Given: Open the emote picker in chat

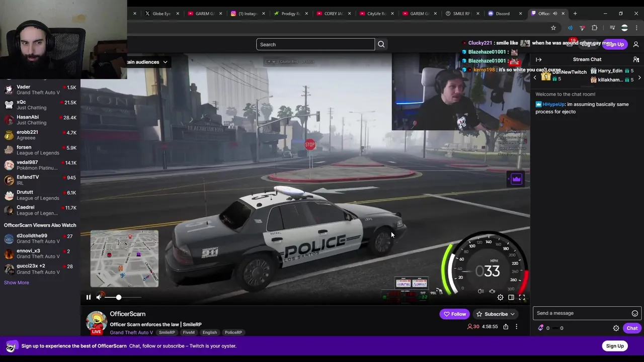Looking at the screenshot, I should point(635,313).
